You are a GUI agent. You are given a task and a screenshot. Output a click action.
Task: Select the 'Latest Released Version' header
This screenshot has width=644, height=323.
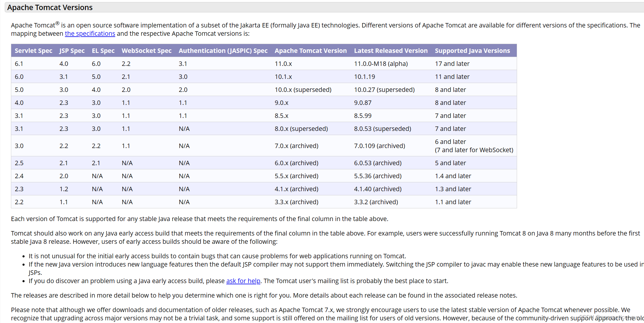tap(391, 51)
